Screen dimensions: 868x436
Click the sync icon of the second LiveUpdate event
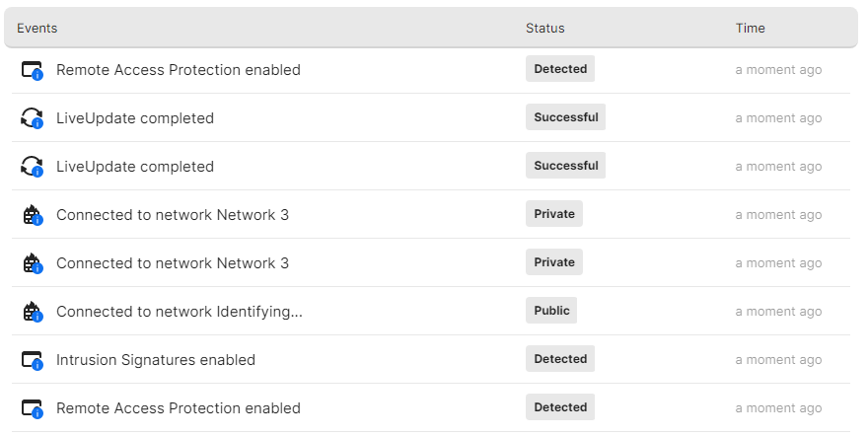coord(33,167)
